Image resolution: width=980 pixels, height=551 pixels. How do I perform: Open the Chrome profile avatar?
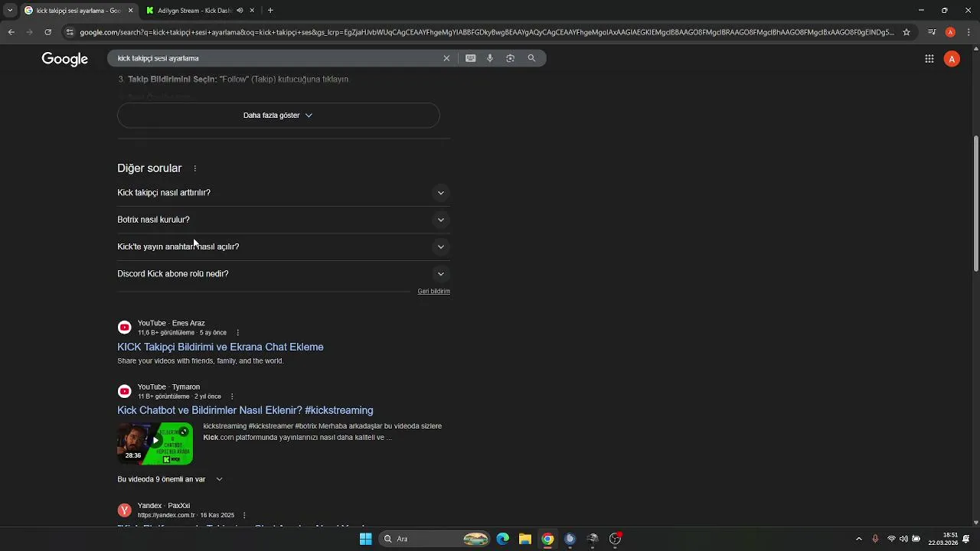[950, 32]
